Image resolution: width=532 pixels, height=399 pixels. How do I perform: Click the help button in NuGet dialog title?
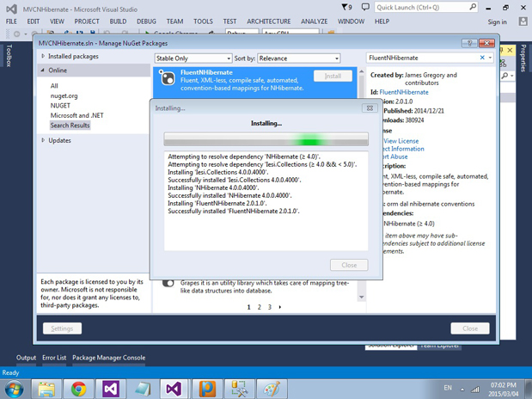point(469,43)
